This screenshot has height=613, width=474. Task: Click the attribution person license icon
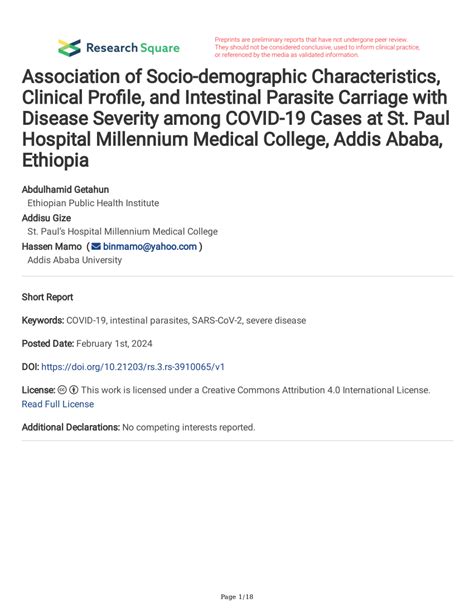tap(74, 390)
